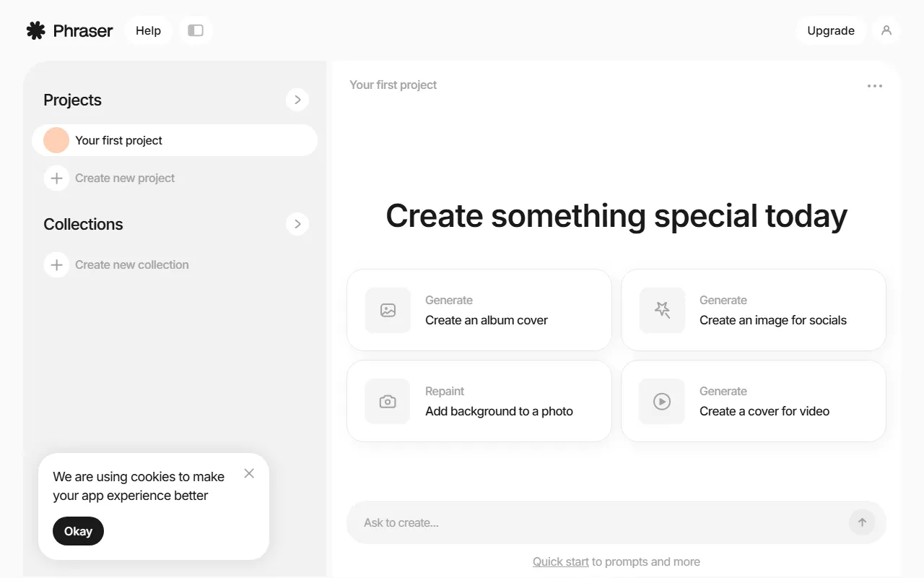Click the Phraser asterisk logo icon
Screen dimensions: 924x578
click(x=35, y=30)
